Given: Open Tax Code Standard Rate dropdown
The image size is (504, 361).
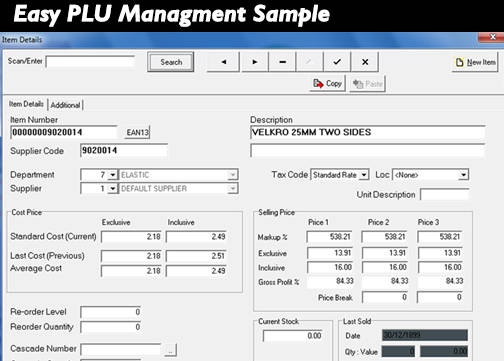Looking at the screenshot, I should (364, 175).
